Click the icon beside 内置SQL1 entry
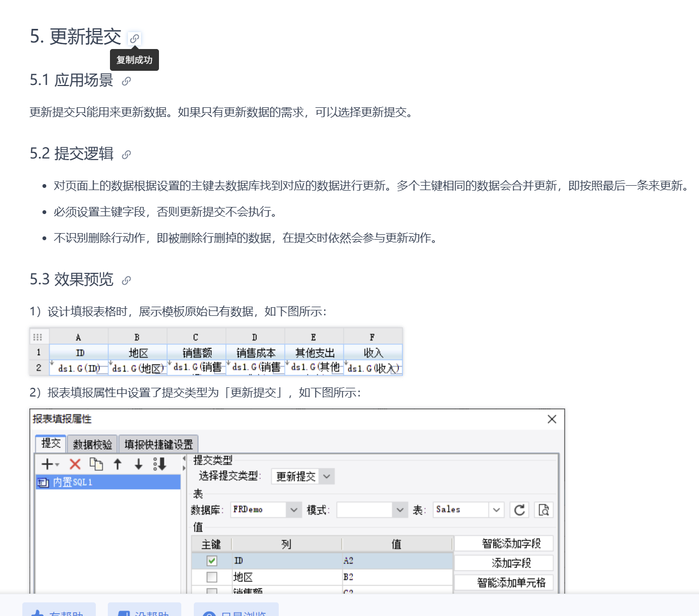The height and width of the screenshot is (616, 699). coord(43,483)
